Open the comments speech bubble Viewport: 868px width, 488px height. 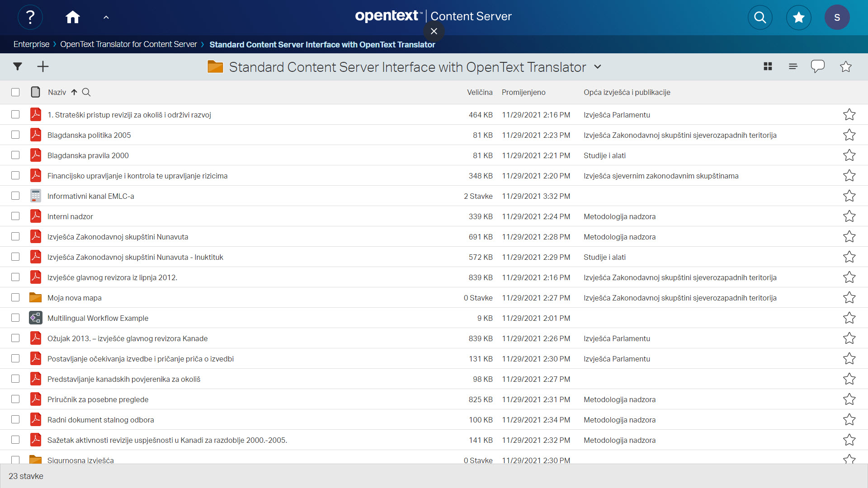(817, 66)
